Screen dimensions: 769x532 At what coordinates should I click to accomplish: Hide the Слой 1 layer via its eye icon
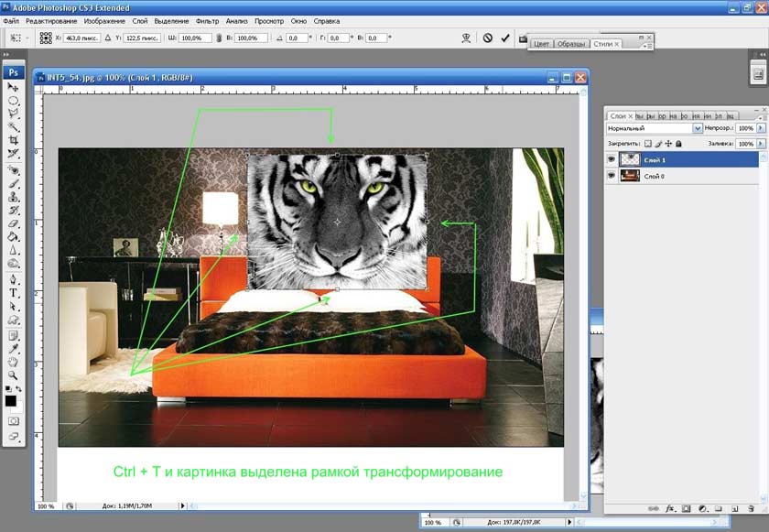(612, 158)
